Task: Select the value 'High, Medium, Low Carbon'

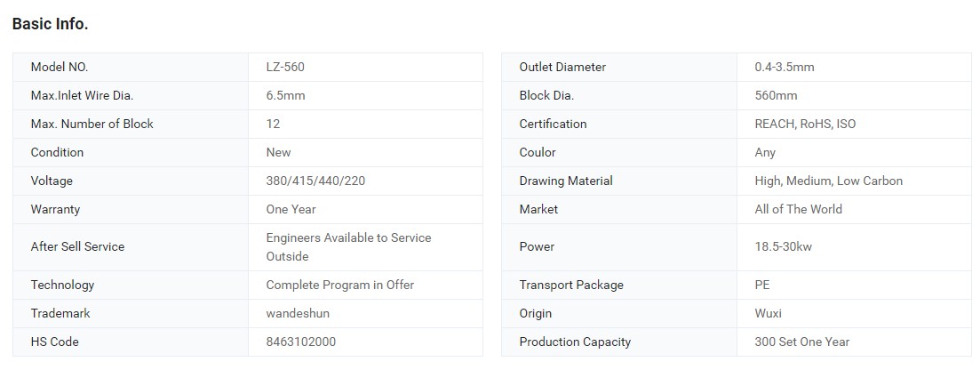Action: click(x=829, y=181)
